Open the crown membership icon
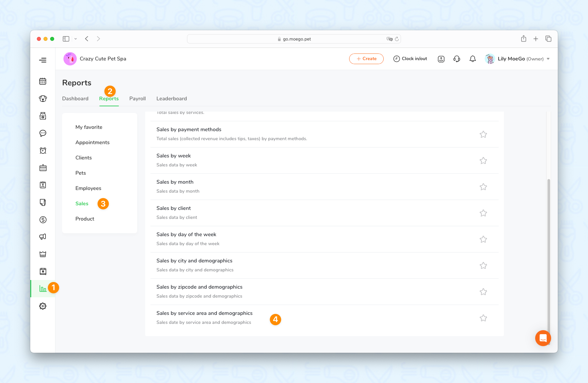588x383 pixels. 43,254
